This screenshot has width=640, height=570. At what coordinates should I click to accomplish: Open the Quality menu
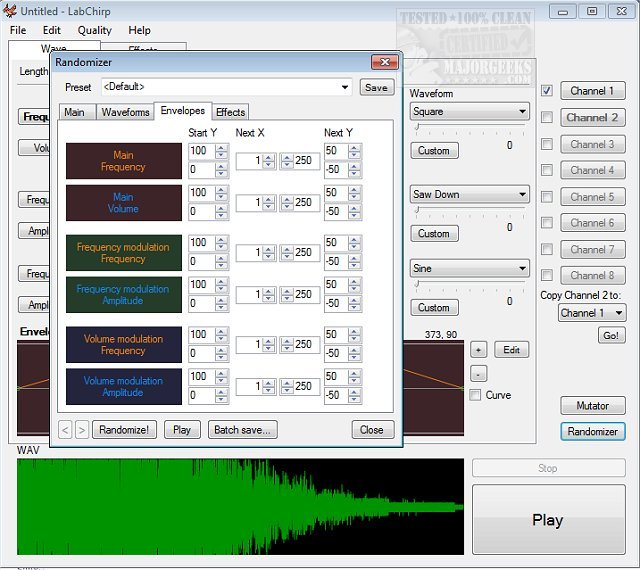95,31
